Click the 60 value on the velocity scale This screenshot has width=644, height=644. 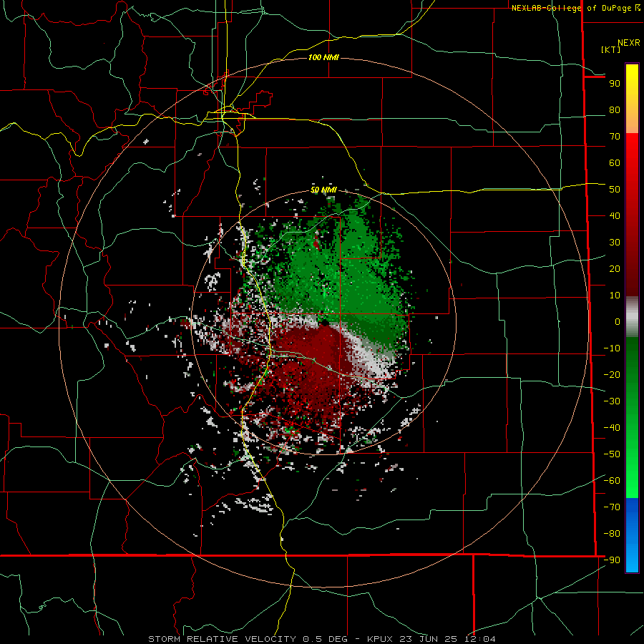point(615,163)
